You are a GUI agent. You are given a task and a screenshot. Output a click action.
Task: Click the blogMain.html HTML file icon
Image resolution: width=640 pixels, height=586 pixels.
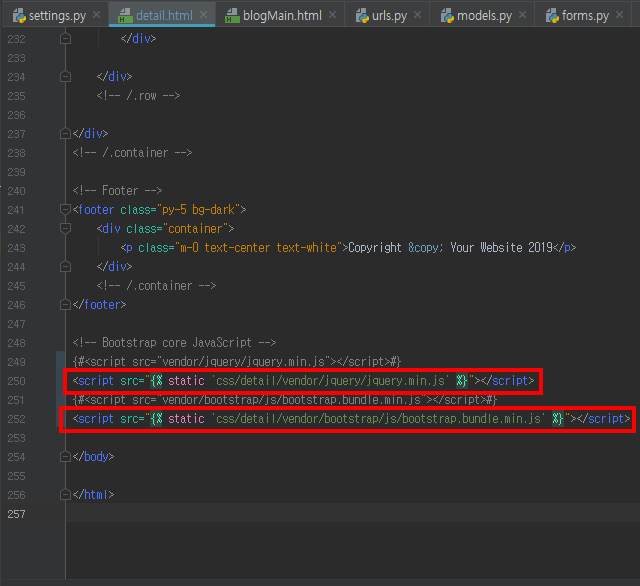pyautogui.click(x=232, y=16)
